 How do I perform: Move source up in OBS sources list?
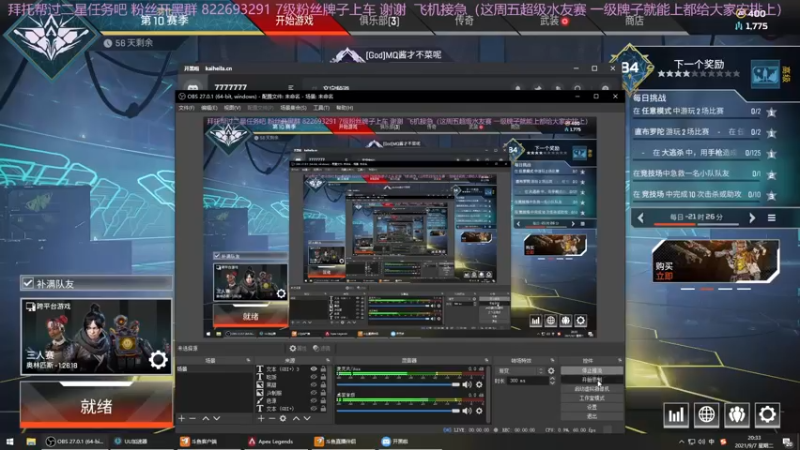pos(296,418)
